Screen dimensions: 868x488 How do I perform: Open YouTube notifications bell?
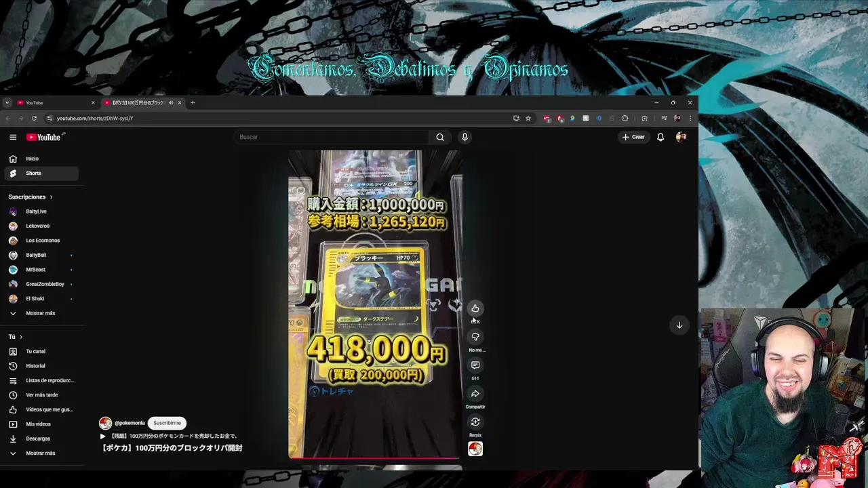660,137
